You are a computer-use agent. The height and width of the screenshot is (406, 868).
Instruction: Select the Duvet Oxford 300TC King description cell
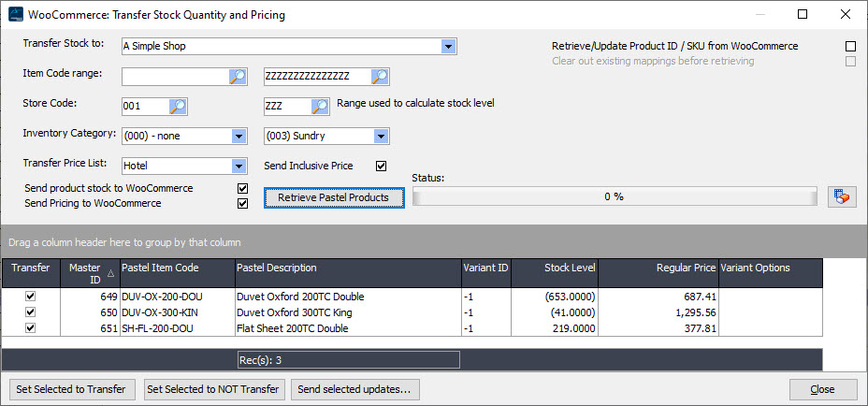pyautogui.click(x=348, y=312)
